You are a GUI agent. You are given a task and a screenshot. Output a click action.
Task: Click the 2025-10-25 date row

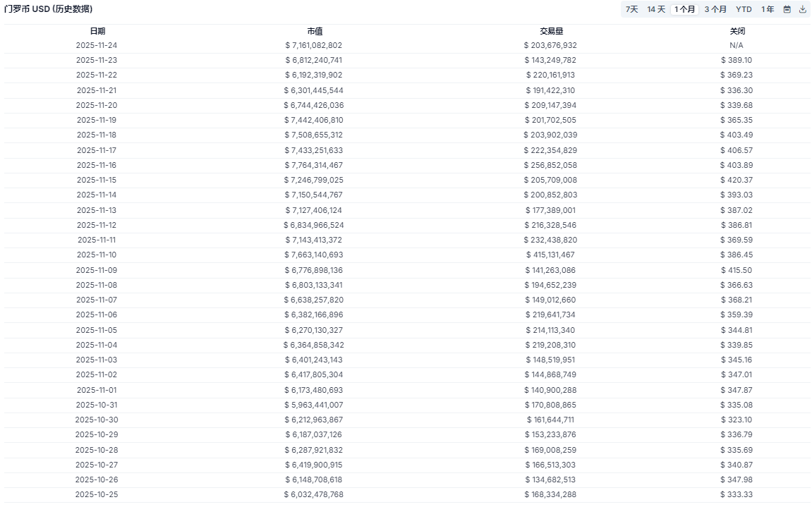point(97,494)
